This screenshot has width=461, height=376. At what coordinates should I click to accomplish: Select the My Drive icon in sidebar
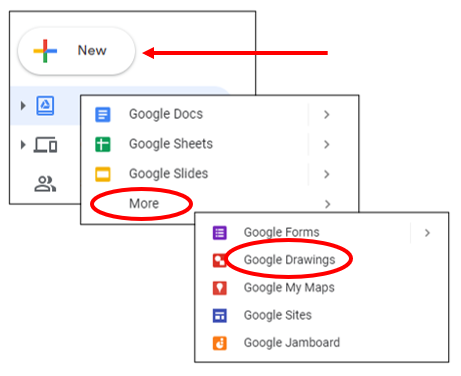(x=45, y=106)
